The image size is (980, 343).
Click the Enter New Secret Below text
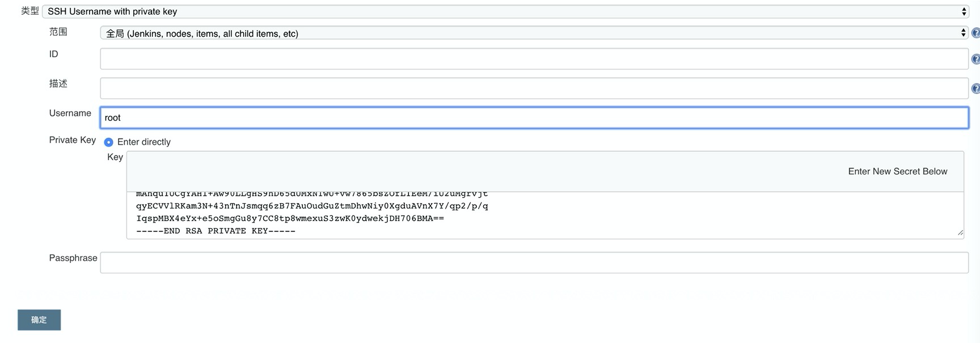pyautogui.click(x=897, y=171)
